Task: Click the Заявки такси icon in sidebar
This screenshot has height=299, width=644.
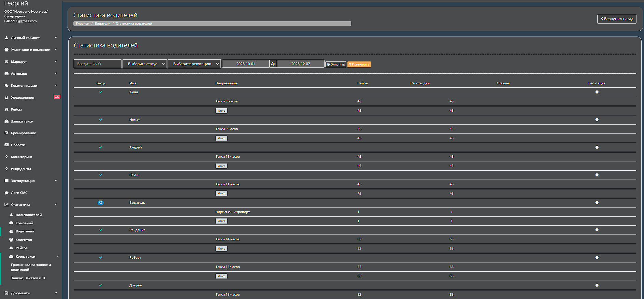Action: 6,122
